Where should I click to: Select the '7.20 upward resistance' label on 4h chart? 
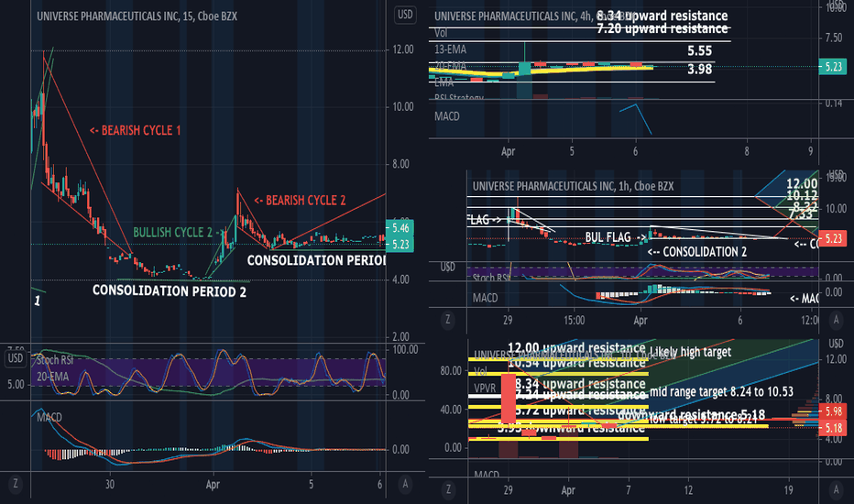tap(662, 28)
